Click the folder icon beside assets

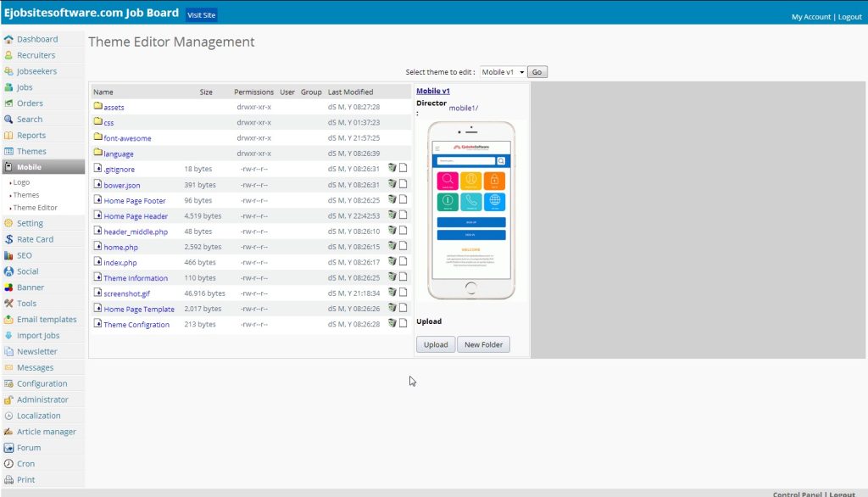pos(98,106)
